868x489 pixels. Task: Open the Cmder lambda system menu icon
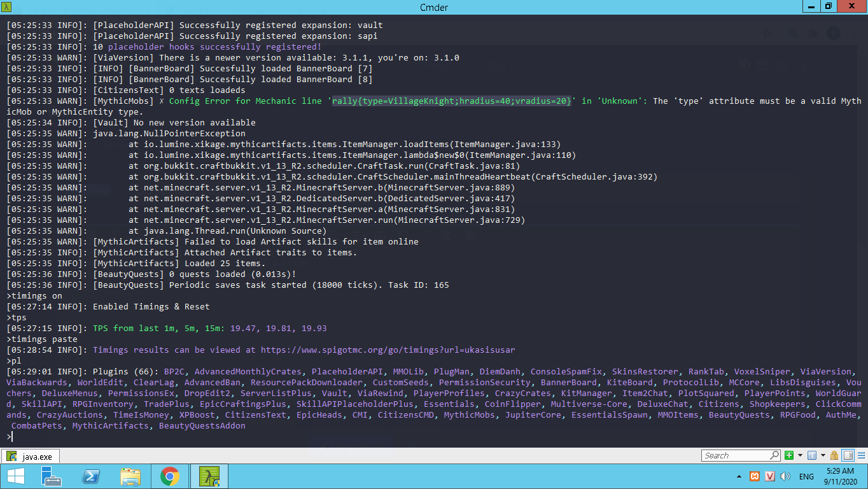point(8,6)
